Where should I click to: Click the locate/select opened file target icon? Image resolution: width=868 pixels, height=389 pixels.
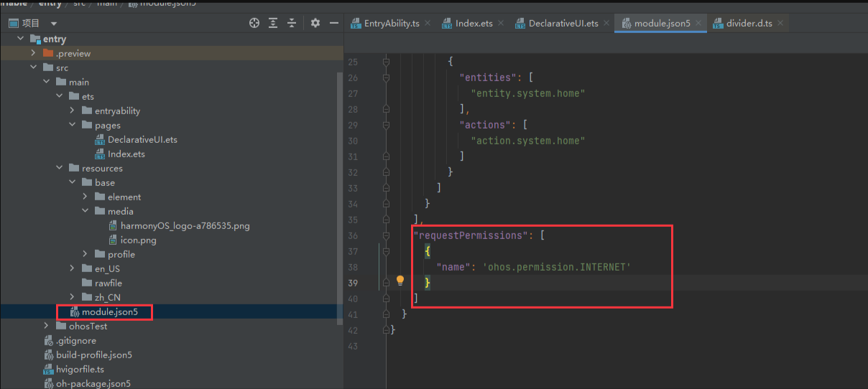254,23
